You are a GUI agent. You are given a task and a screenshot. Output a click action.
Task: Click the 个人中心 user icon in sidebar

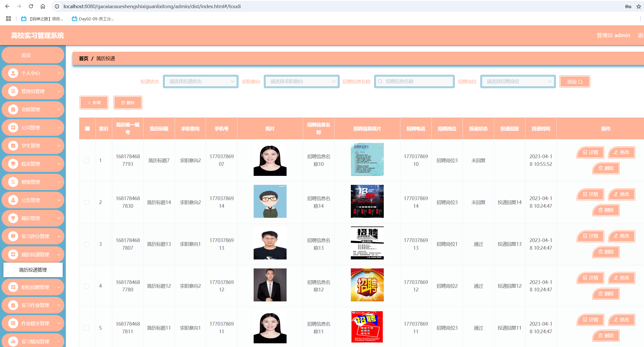pos(13,73)
